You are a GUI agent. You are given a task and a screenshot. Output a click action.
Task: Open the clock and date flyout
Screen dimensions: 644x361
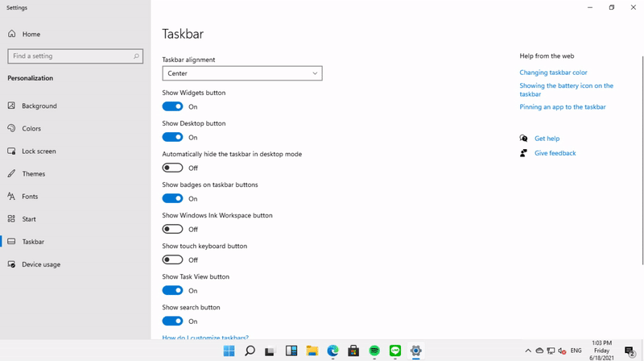(601, 351)
